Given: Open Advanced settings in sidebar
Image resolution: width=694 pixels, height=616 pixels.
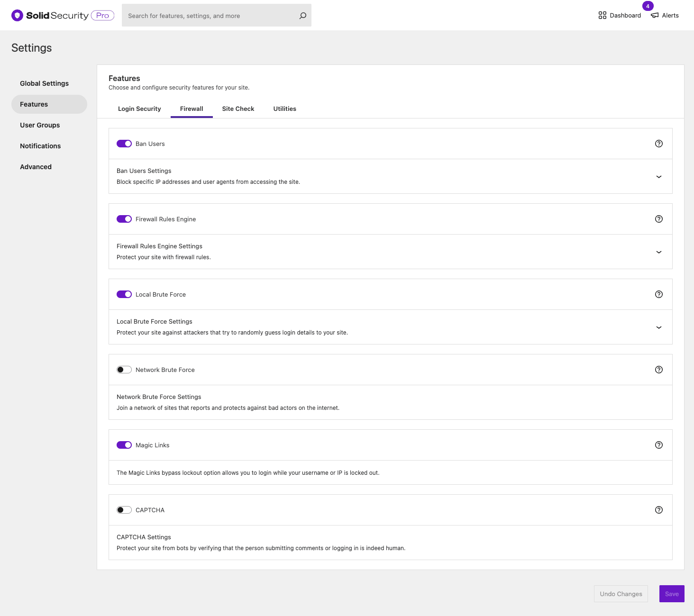Looking at the screenshot, I should coord(49,167).
